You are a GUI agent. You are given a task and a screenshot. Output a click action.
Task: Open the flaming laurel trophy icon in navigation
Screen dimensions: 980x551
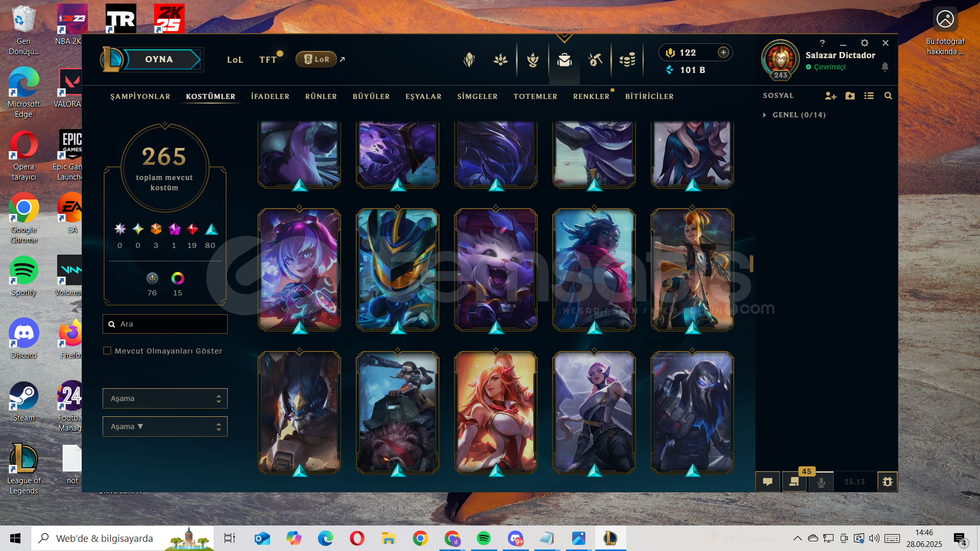(x=533, y=60)
